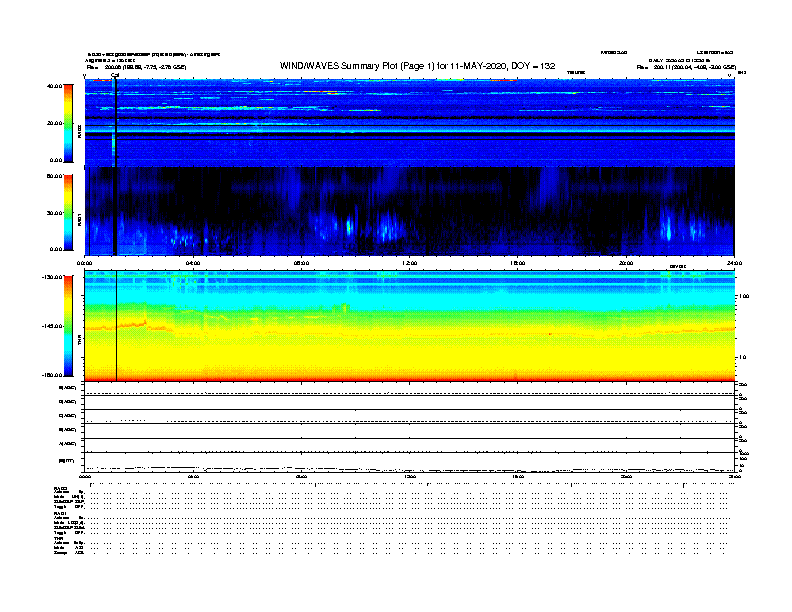This screenshot has width=792, height=612.
Task: Click the bottom line-plot trace panel
Action: coord(410,463)
